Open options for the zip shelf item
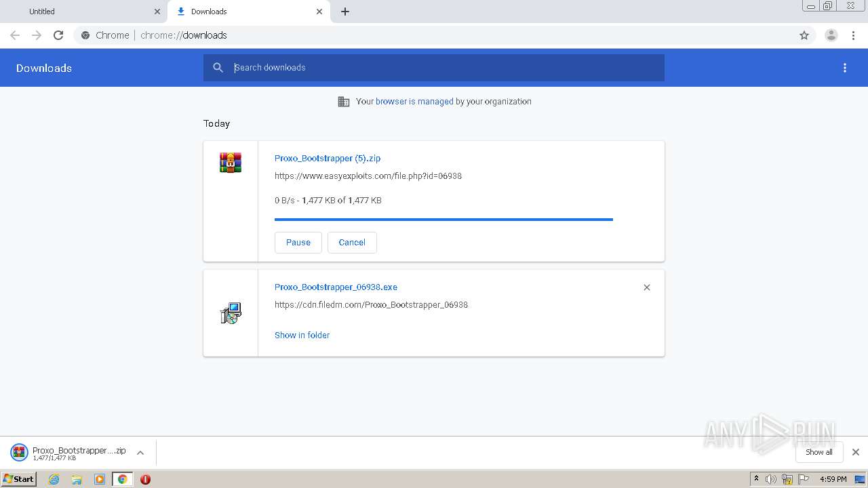Image resolution: width=868 pixels, height=488 pixels. [x=140, y=453]
